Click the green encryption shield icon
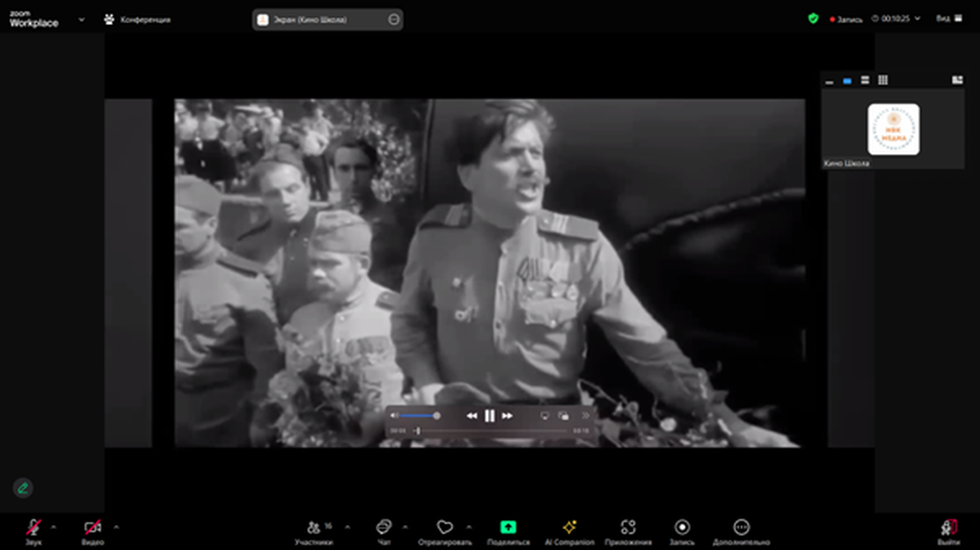The height and width of the screenshot is (550, 980). click(x=813, y=18)
